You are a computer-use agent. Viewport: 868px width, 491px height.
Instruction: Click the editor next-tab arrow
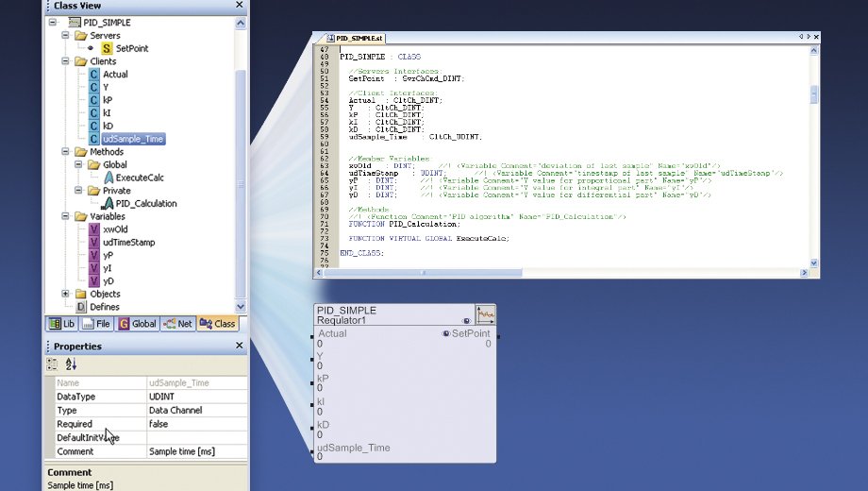tap(809, 37)
